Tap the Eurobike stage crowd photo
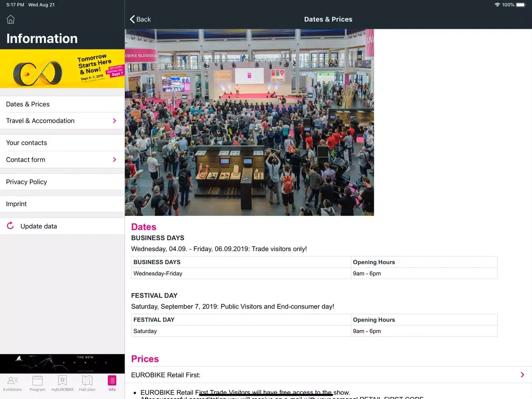 pos(249,122)
